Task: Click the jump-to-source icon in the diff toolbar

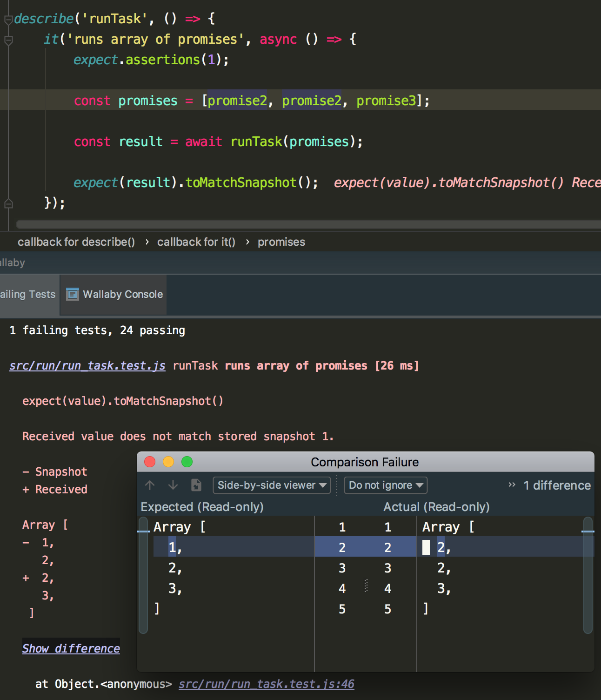Action: [x=196, y=485]
